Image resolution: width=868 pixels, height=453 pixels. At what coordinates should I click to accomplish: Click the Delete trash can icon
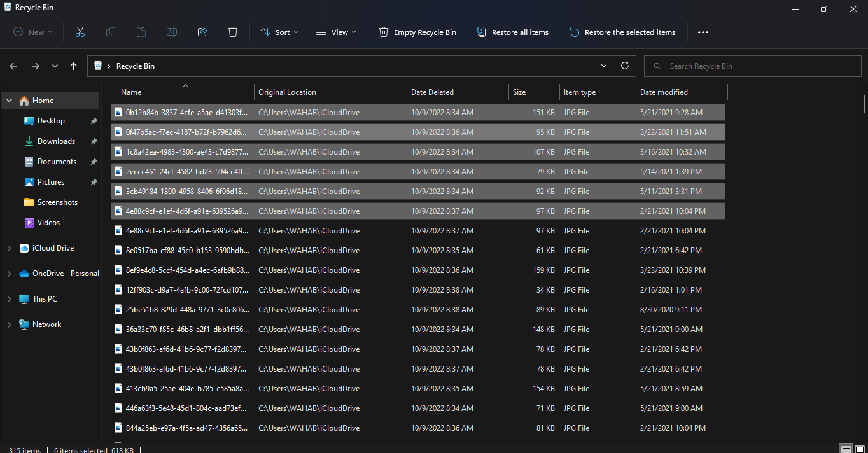(233, 32)
